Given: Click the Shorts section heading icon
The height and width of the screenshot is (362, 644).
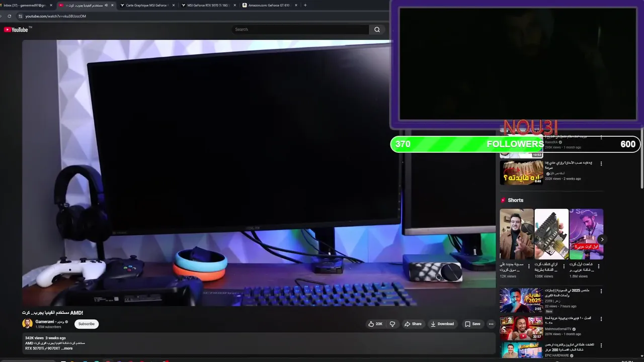Looking at the screenshot, I should (503, 200).
